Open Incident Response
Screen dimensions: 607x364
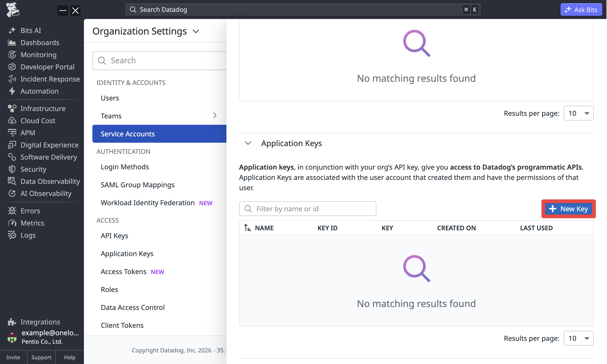pyautogui.click(x=44, y=79)
